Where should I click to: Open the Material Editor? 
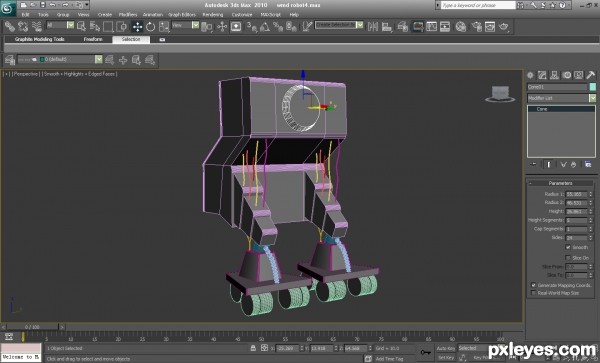pyautogui.click(x=461, y=26)
